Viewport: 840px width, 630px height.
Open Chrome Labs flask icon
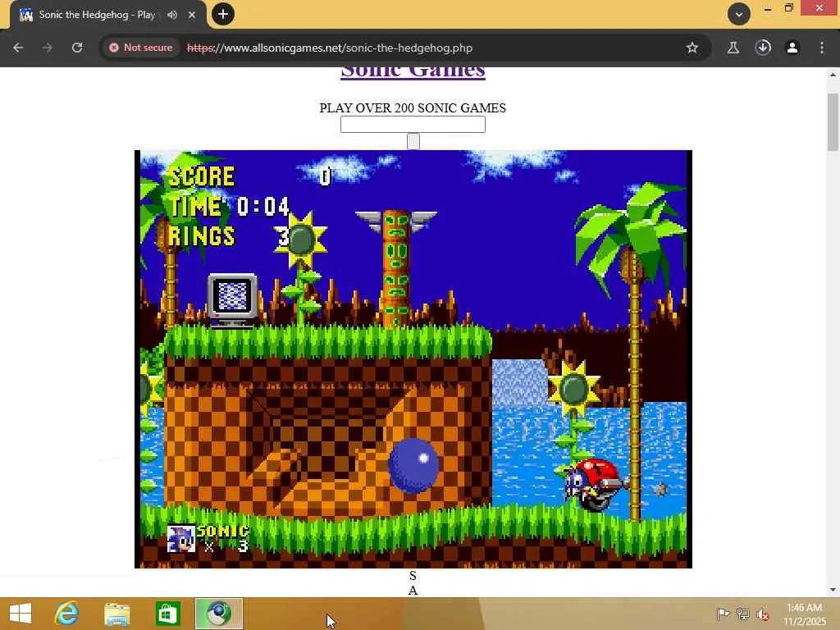(733, 48)
